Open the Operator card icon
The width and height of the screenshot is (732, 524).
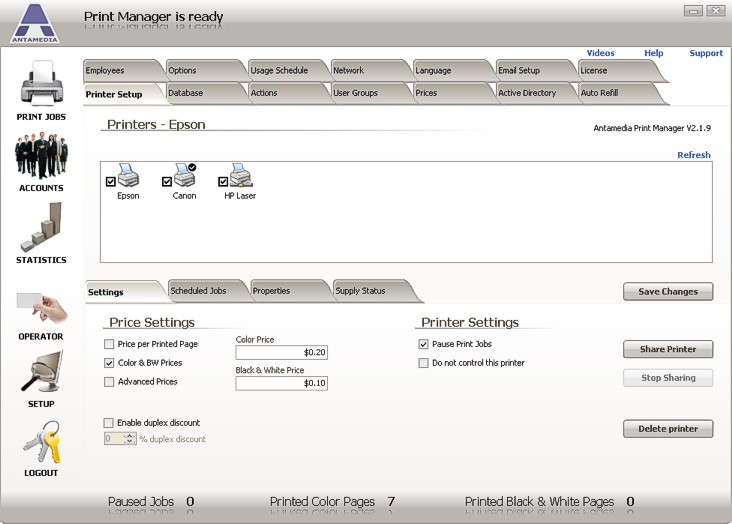[x=41, y=307]
